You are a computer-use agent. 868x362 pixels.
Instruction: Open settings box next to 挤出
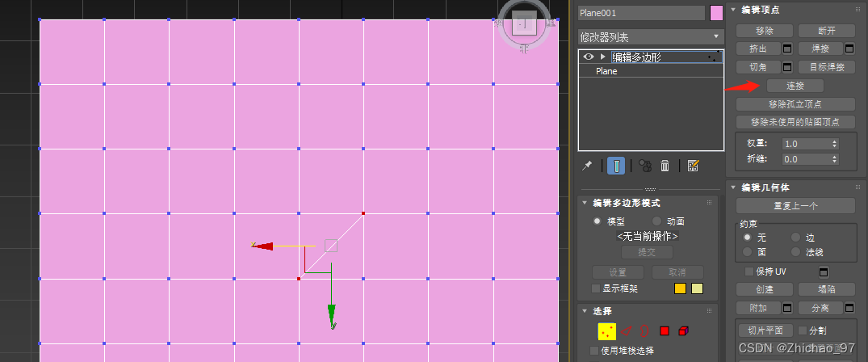point(786,48)
